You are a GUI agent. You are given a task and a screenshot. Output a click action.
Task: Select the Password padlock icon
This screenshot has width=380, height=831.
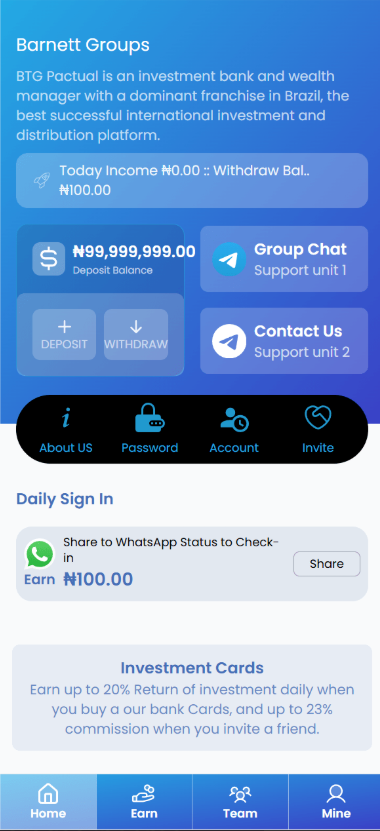149,417
